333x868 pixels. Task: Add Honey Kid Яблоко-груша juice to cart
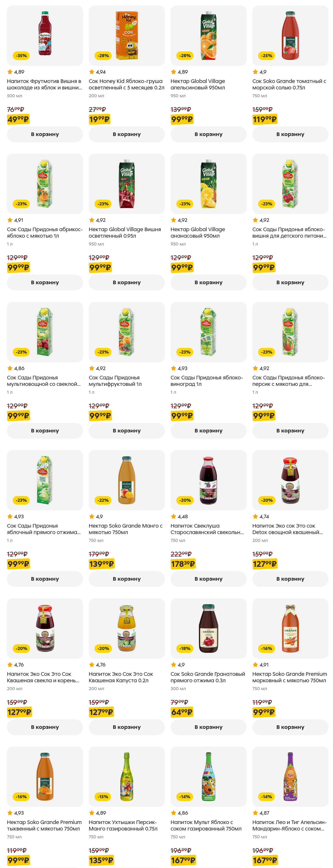pyautogui.click(x=126, y=134)
